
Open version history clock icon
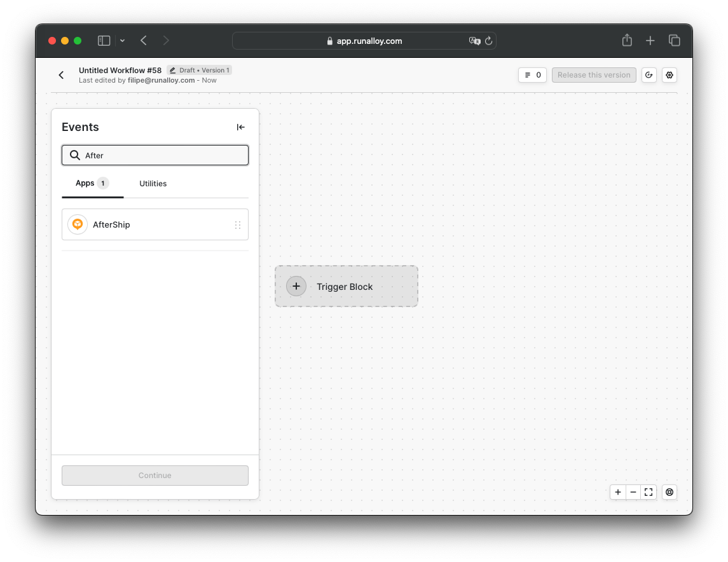[649, 75]
